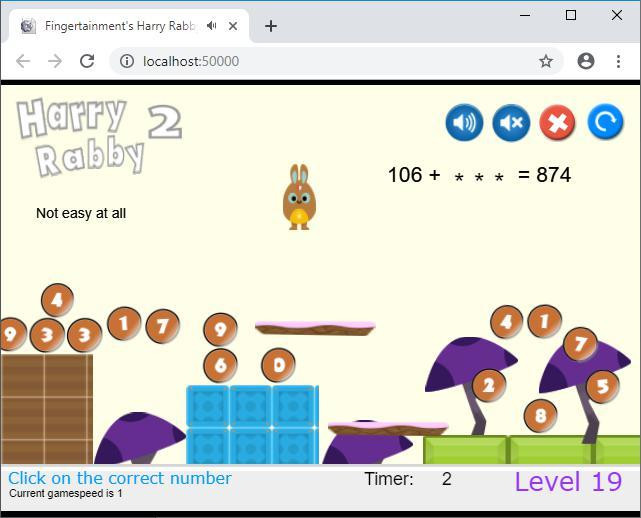Select the 7 ball sitting on purple mushroom cap
Viewport: 641px width, 518px height.
pos(580,344)
